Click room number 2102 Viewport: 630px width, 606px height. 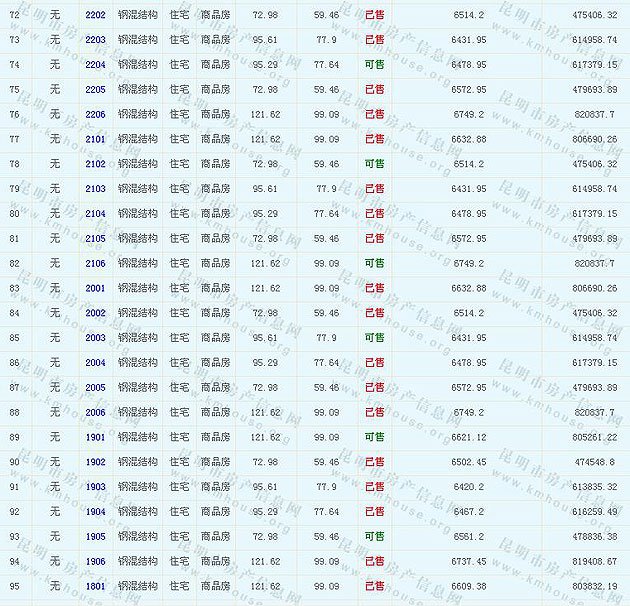pos(95,164)
